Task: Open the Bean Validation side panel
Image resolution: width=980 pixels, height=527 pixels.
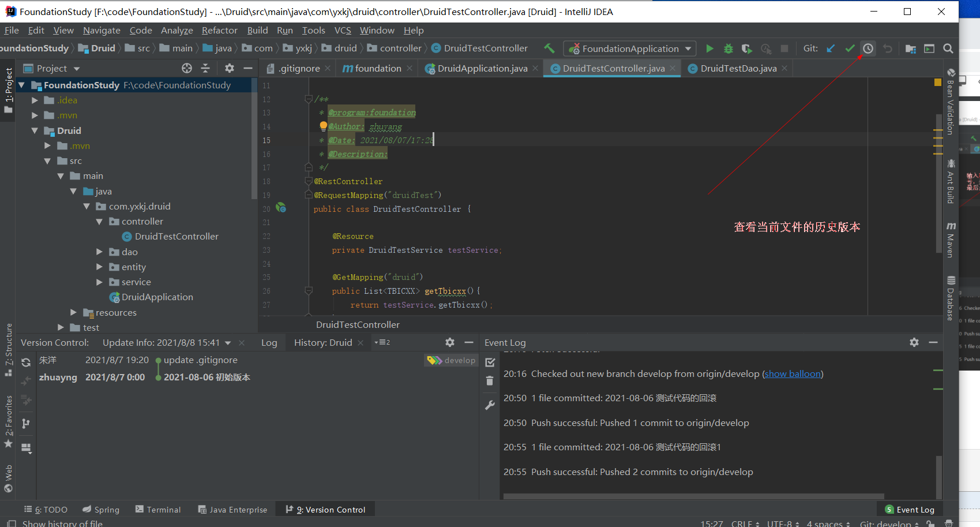Action: click(x=951, y=102)
